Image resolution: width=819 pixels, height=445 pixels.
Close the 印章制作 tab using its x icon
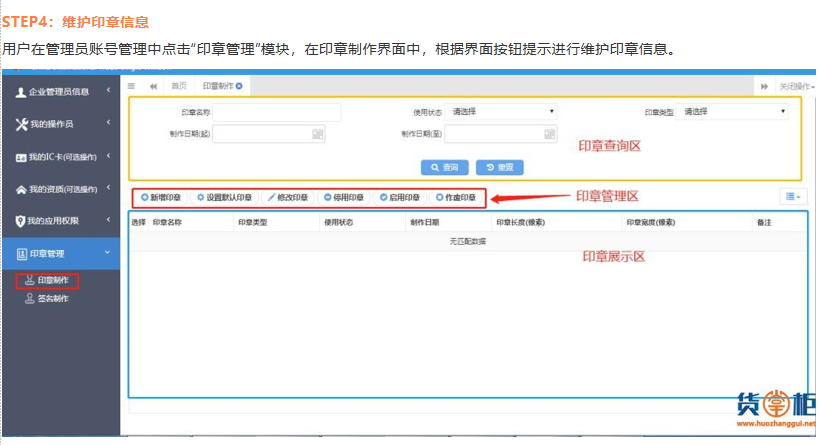pos(239,87)
